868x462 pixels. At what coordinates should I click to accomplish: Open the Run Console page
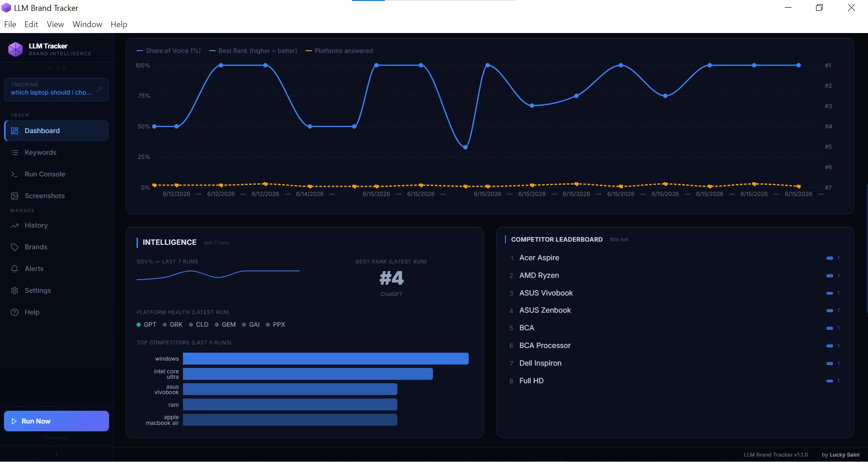57,174
